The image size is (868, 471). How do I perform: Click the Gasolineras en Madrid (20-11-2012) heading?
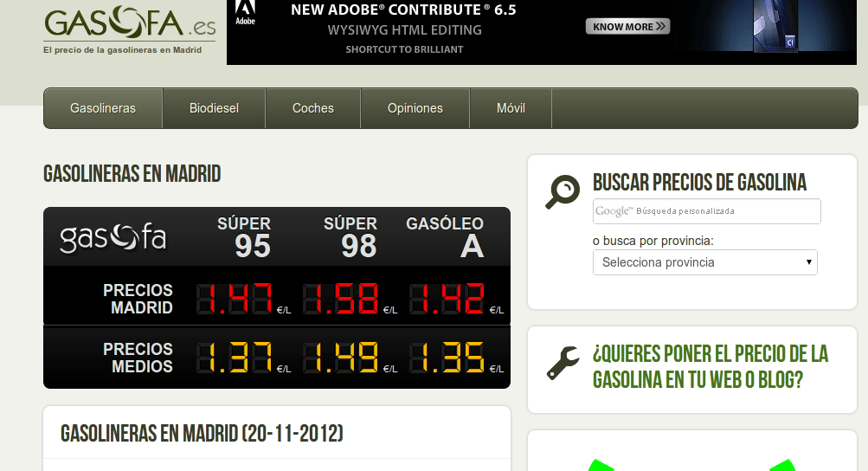202,433
